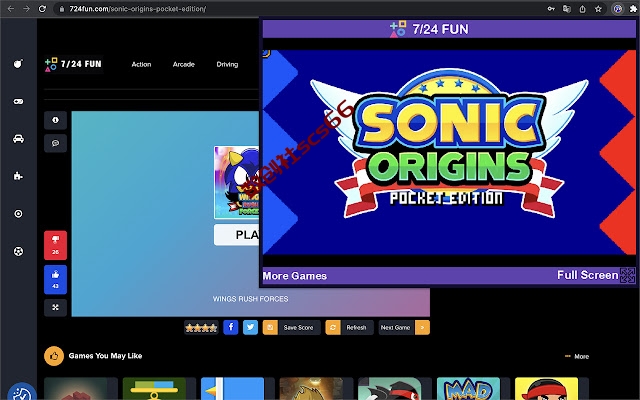
Task: Open the red-bandana ninja game thumbnail
Action: coord(547,389)
